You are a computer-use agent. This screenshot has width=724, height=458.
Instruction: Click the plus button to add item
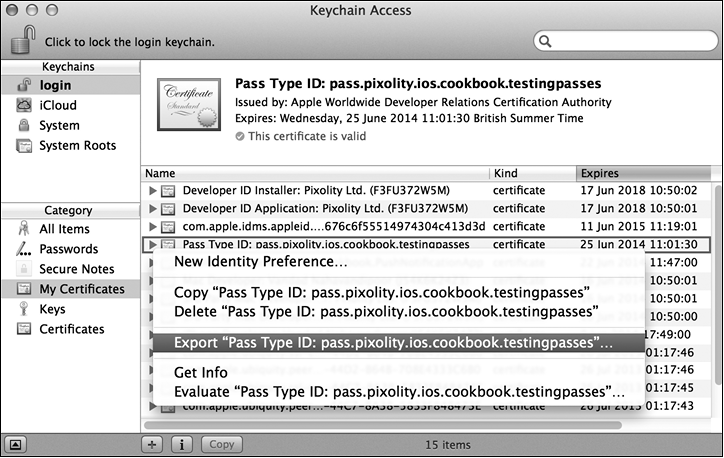153,443
